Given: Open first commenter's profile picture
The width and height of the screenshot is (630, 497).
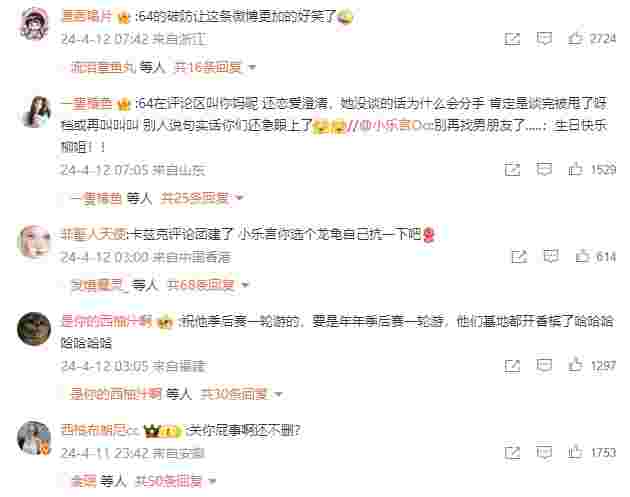Looking at the screenshot, I should tap(35, 24).
